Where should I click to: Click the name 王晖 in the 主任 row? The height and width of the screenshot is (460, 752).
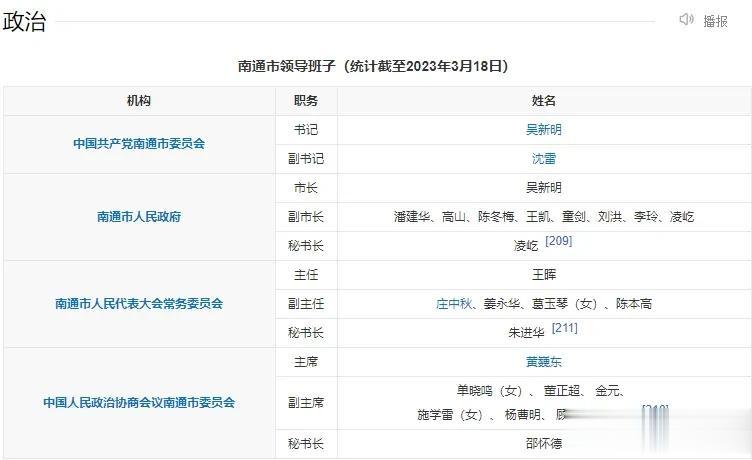544,275
